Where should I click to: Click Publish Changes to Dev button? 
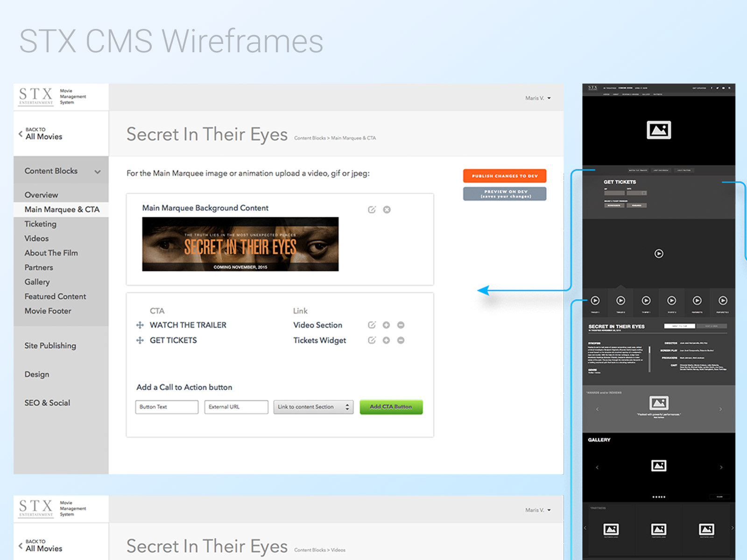(505, 176)
